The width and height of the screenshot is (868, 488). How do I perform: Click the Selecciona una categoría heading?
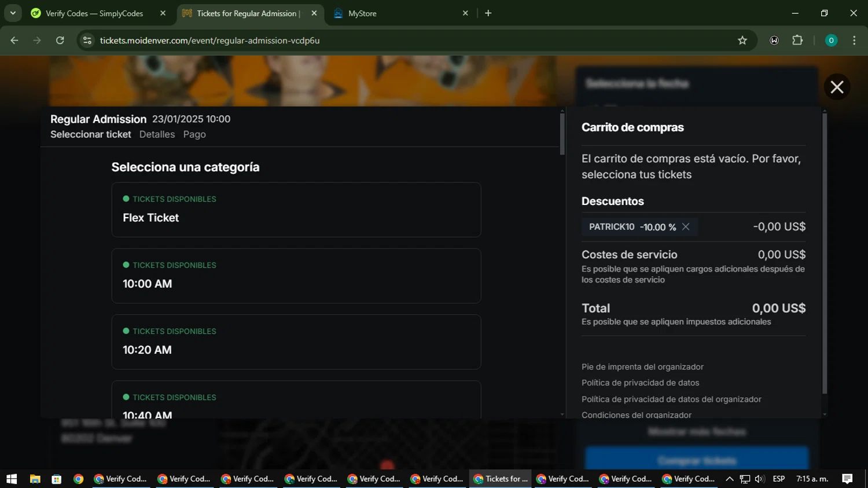(x=185, y=167)
